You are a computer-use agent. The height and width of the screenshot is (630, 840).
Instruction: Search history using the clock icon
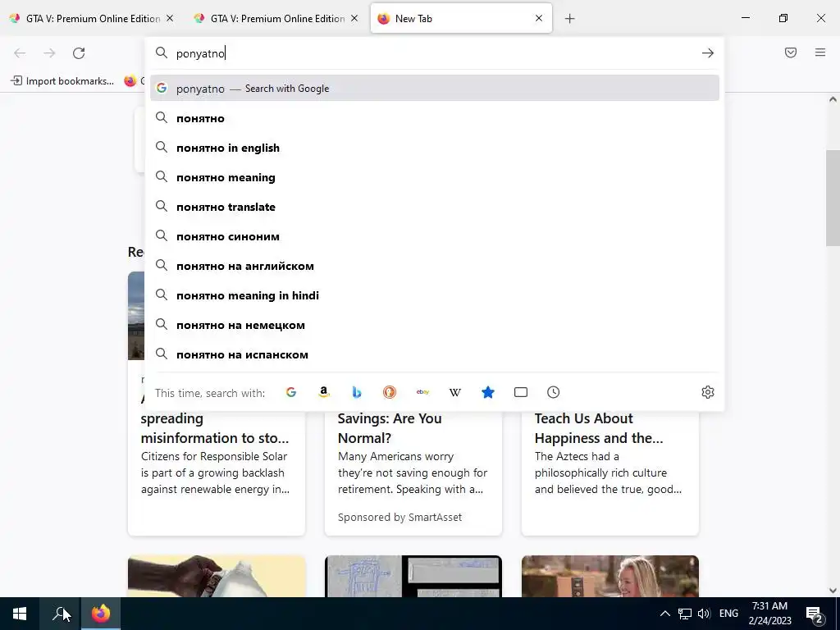tap(554, 392)
